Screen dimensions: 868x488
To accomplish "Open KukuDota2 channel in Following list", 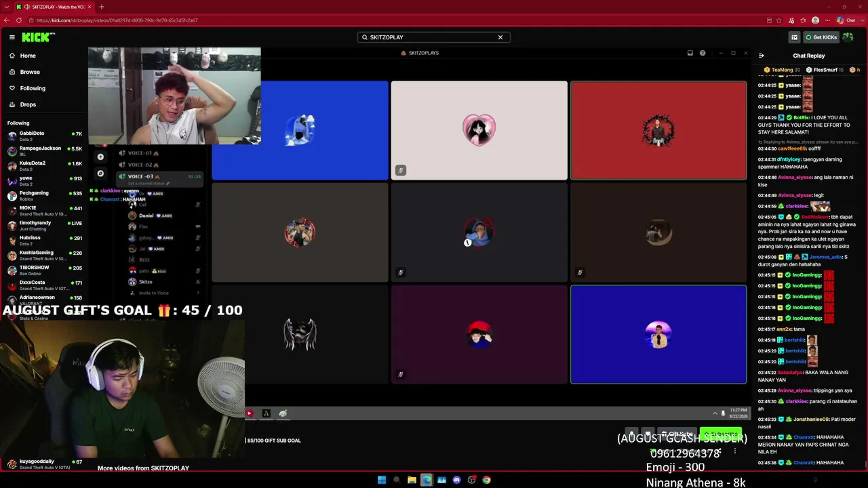I will [44, 165].
